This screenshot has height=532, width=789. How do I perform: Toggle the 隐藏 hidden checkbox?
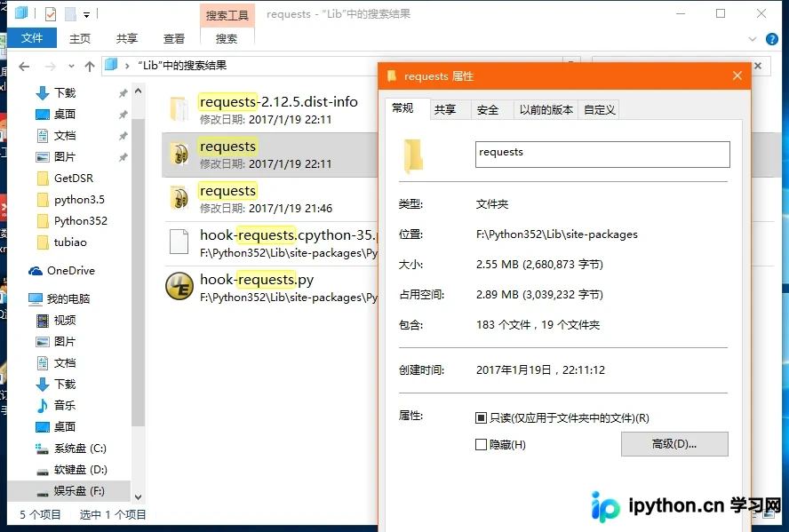[481, 444]
